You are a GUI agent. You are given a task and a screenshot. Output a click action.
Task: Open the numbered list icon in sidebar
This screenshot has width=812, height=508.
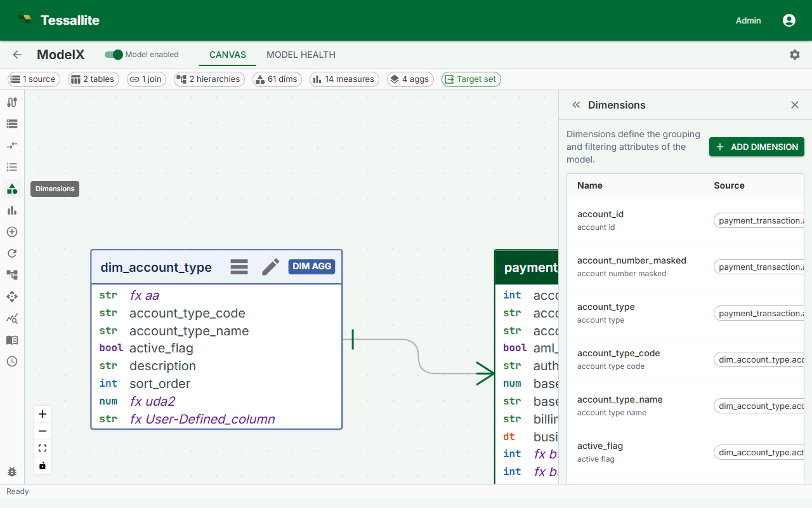click(x=12, y=167)
